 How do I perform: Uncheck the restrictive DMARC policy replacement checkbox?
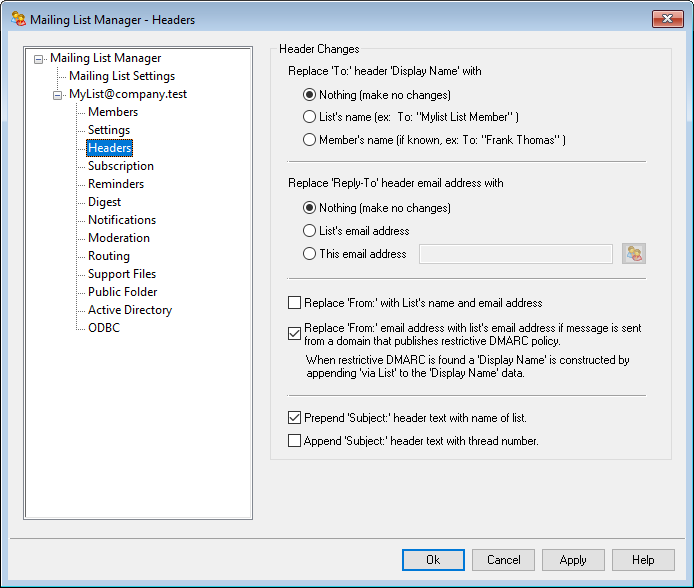tap(294, 334)
